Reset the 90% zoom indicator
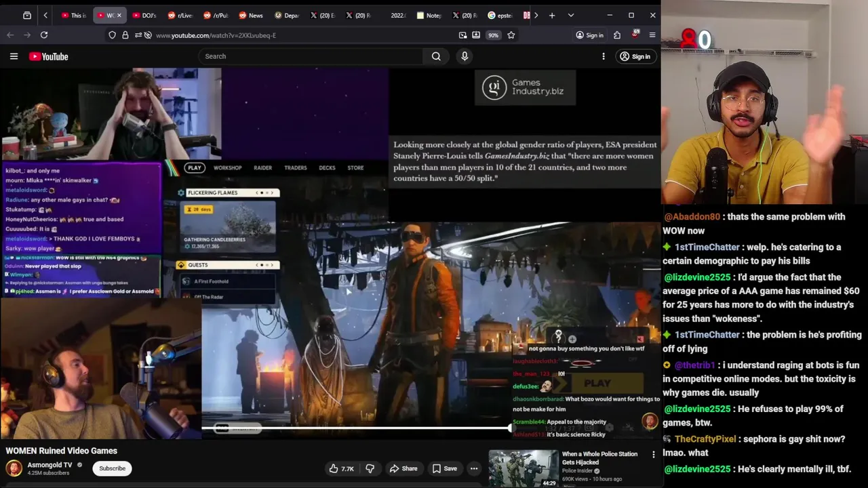 click(x=493, y=35)
